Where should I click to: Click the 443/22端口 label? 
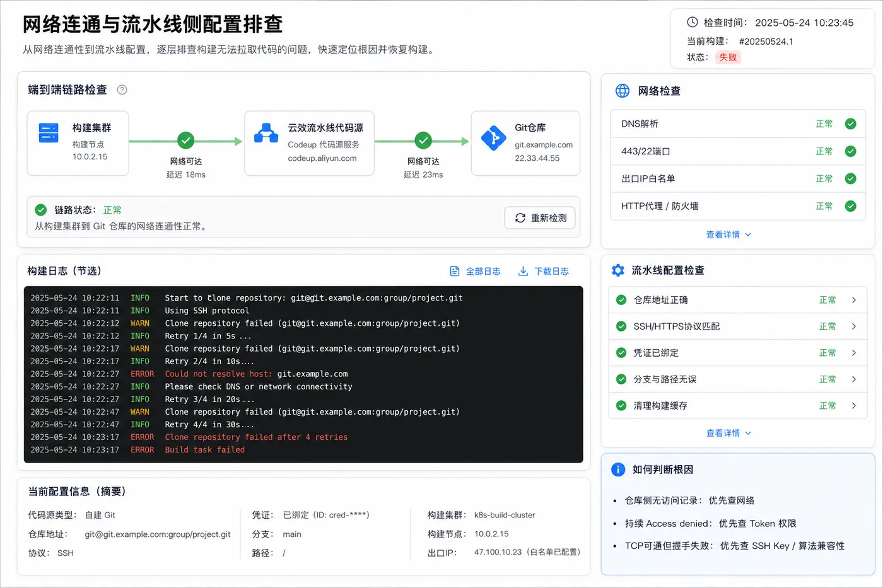645,151
